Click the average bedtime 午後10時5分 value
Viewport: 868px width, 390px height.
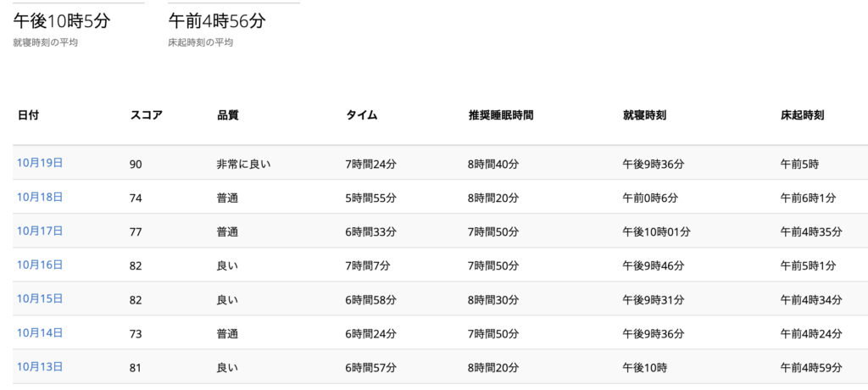coord(62,21)
